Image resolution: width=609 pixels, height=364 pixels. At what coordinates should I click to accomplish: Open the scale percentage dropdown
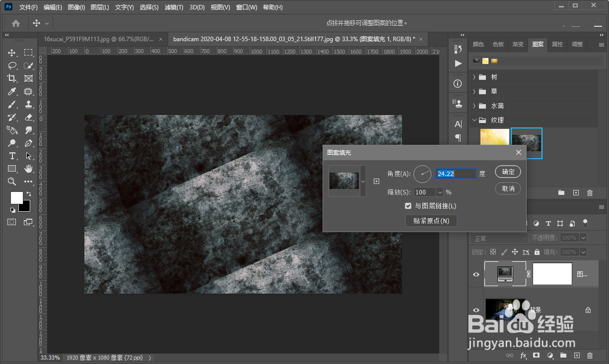coord(439,192)
